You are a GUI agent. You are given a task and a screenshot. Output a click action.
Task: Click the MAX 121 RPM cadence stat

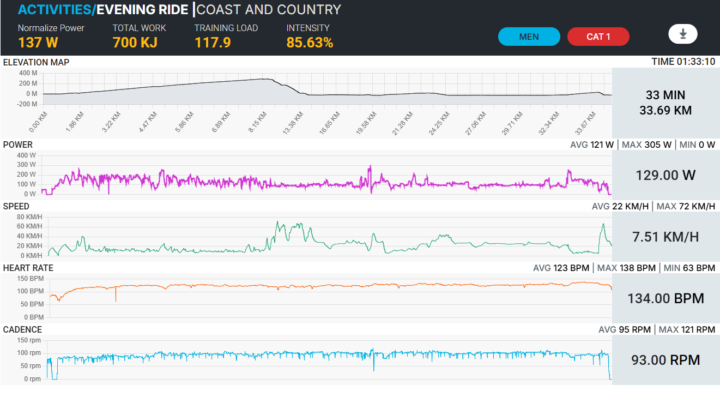(x=687, y=330)
